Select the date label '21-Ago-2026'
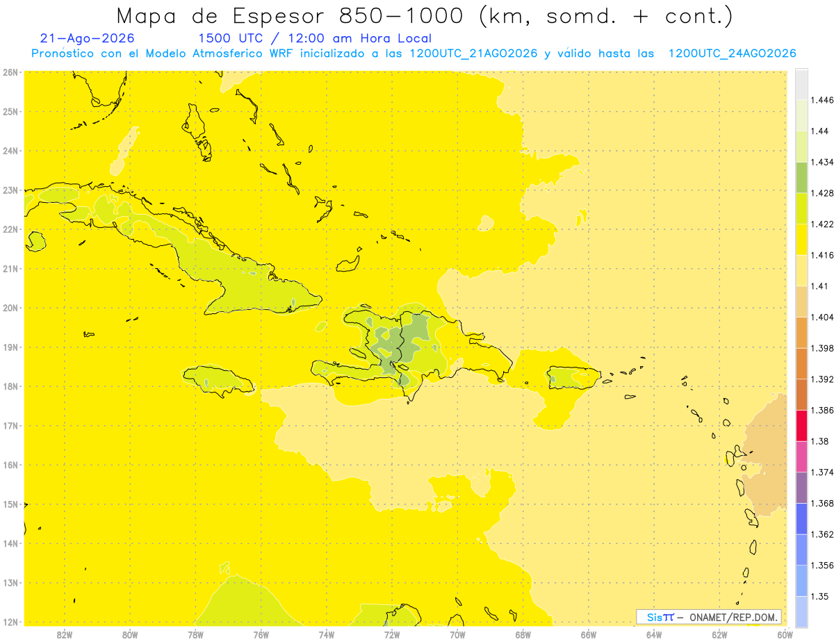This screenshot has width=834, height=644. click(x=88, y=38)
